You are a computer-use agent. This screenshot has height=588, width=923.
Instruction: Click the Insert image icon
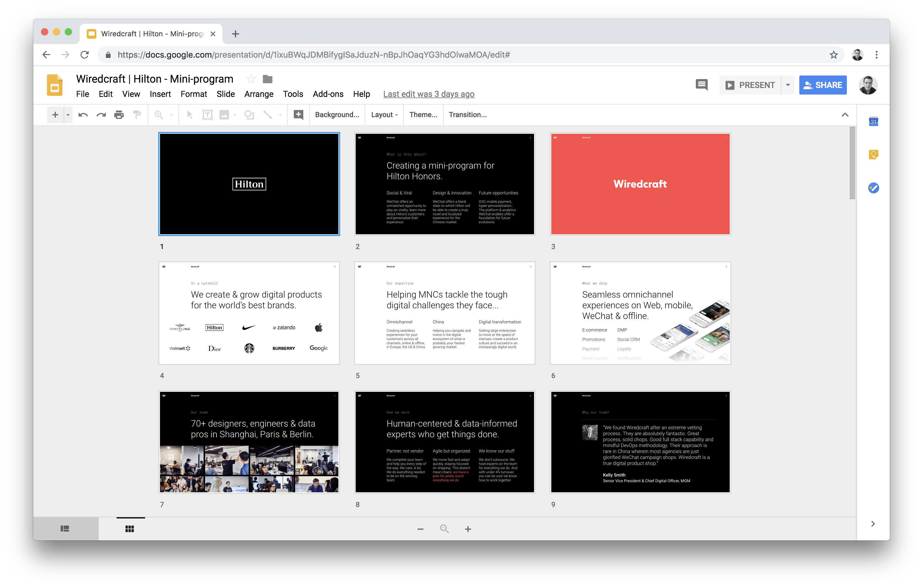[x=224, y=115]
